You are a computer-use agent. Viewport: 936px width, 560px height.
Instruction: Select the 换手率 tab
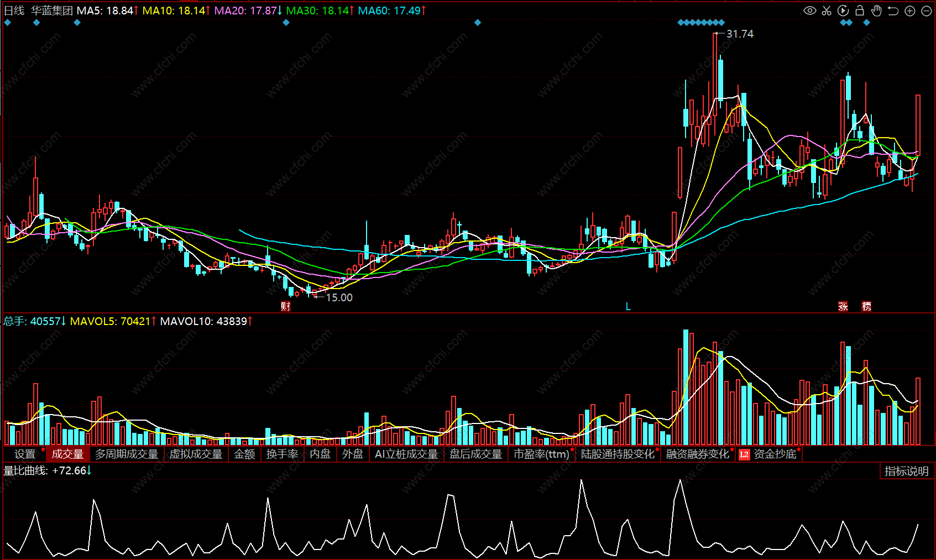pyautogui.click(x=282, y=454)
